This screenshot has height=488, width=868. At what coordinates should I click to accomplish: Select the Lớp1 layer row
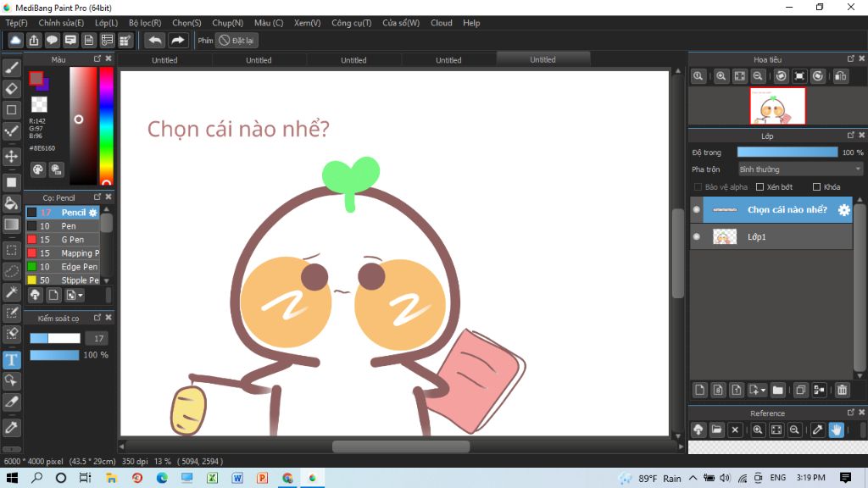(771, 237)
